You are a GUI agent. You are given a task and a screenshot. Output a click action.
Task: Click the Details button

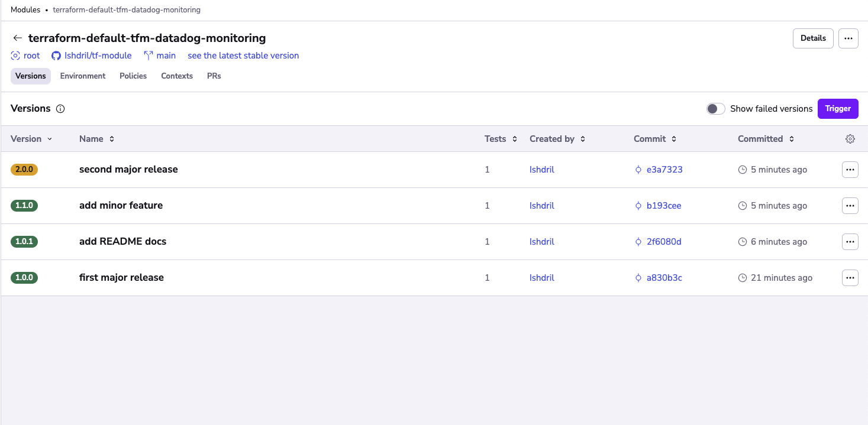pyautogui.click(x=813, y=38)
